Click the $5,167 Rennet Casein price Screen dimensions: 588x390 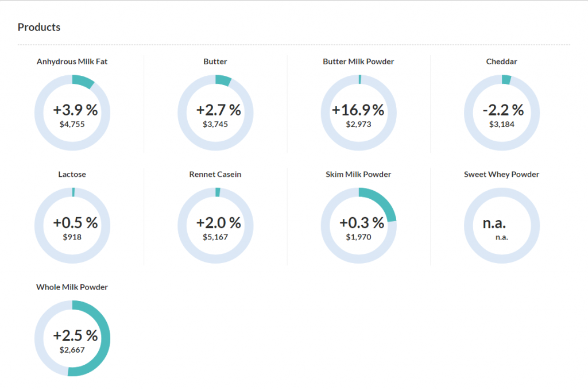215,236
